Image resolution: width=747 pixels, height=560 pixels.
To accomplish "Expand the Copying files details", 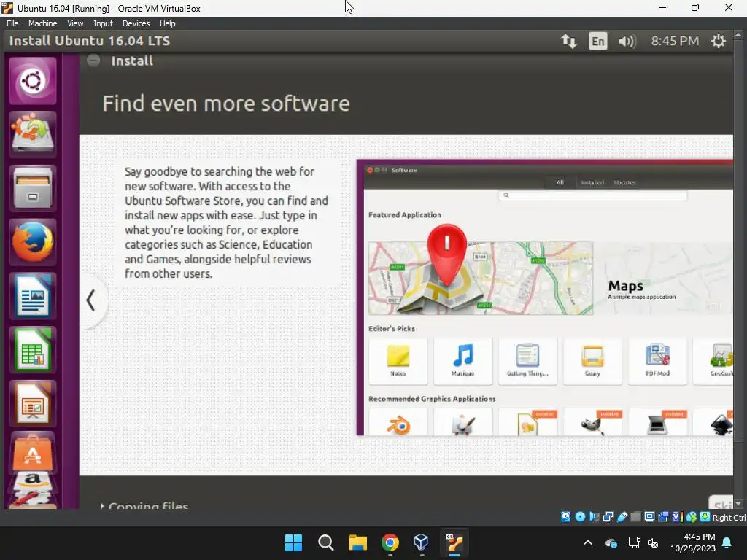I will [x=144, y=505].
